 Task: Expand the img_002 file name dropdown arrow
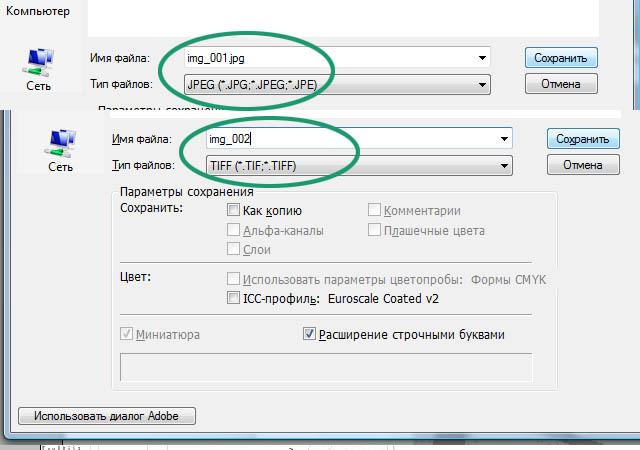(x=505, y=139)
